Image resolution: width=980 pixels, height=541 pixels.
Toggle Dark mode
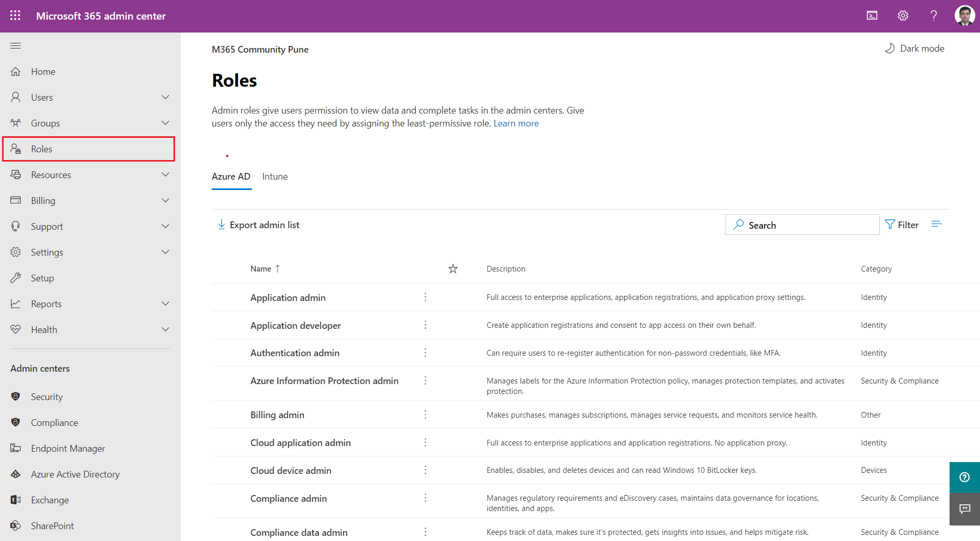click(x=914, y=49)
